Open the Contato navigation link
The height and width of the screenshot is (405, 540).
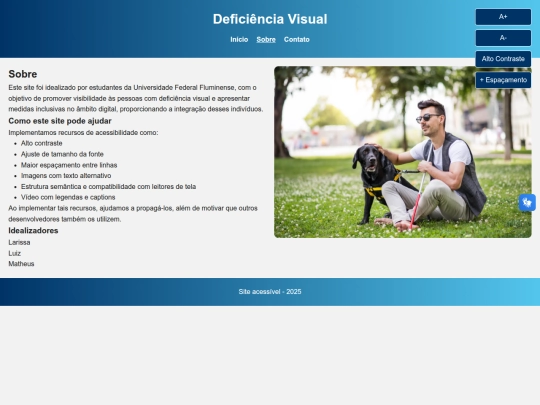(x=297, y=40)
